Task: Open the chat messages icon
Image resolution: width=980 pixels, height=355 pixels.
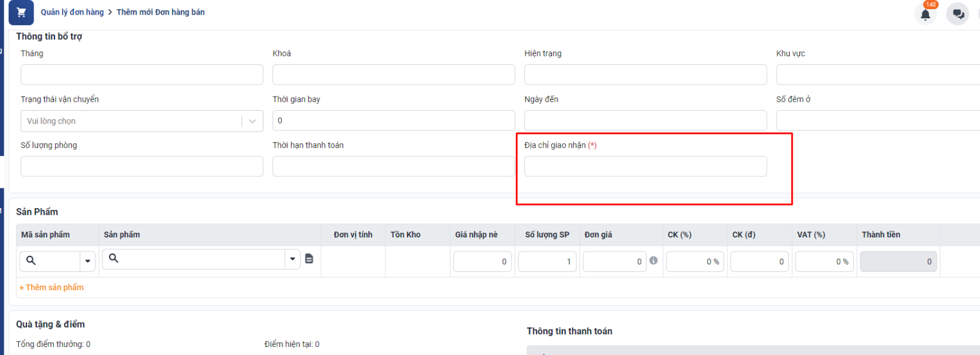Action: coord(958,14)
